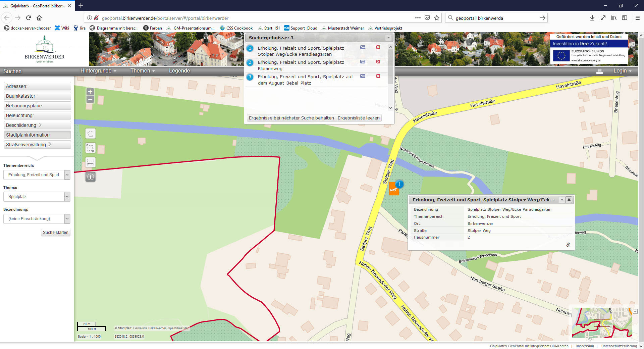Toggle keeping results for next search
The height and width of the screenshot is (349, 644).
pos(291,118)
